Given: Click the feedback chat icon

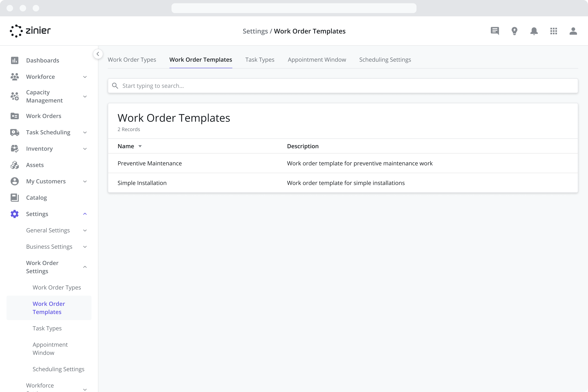Looking at the screenshot, I should coord(495,31).
